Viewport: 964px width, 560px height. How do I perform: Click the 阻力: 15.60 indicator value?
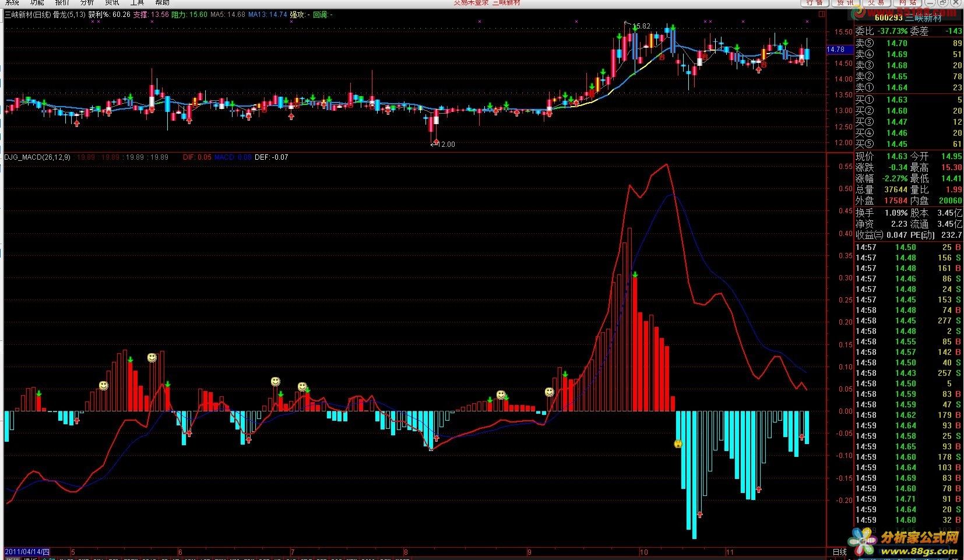pyautogui.click(x=190, y=15)
